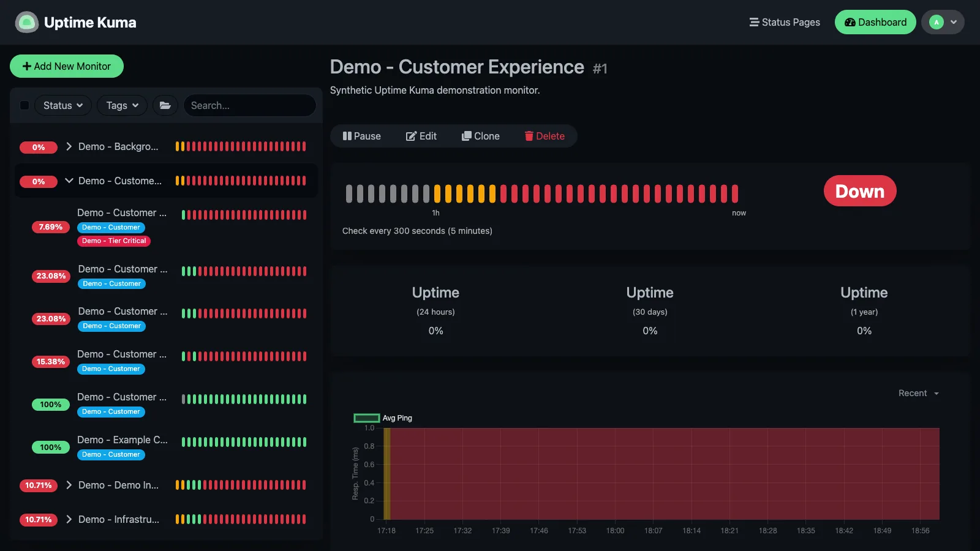Viewport: 980px width, 551px height.
Task: Open the user profile dropdown arrow
Action: 954,23
